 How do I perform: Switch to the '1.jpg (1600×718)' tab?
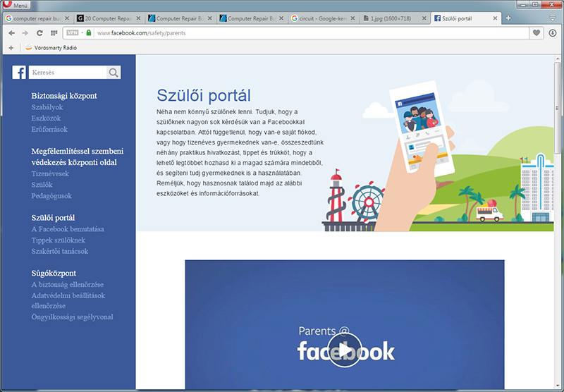coord(395,18)
